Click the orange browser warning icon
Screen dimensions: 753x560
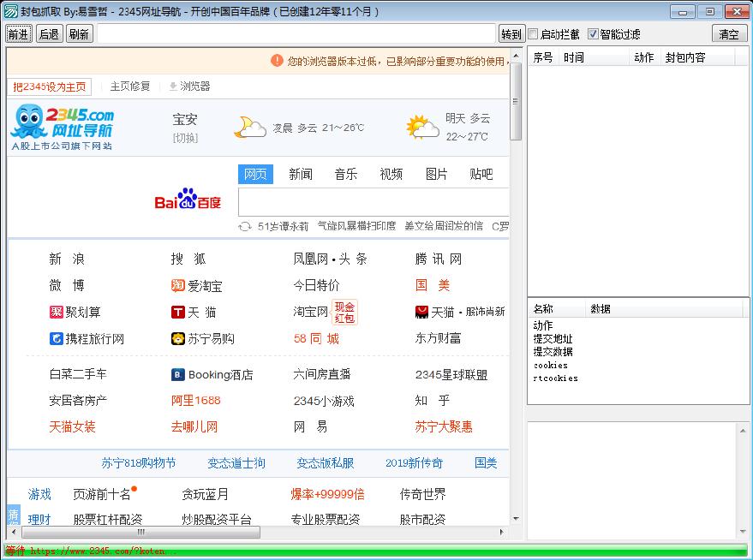click(x=277, y=61)
